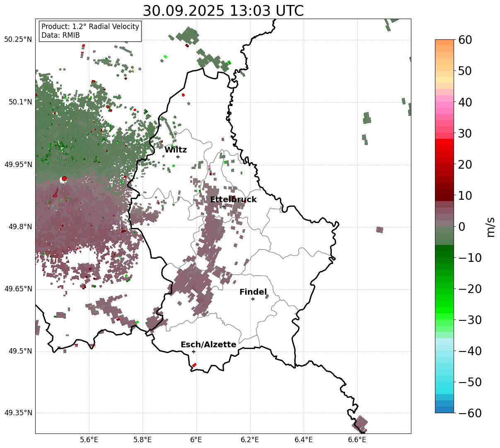Click the 40 colorbar tick label
500x448 pixels.
point(464,102)
